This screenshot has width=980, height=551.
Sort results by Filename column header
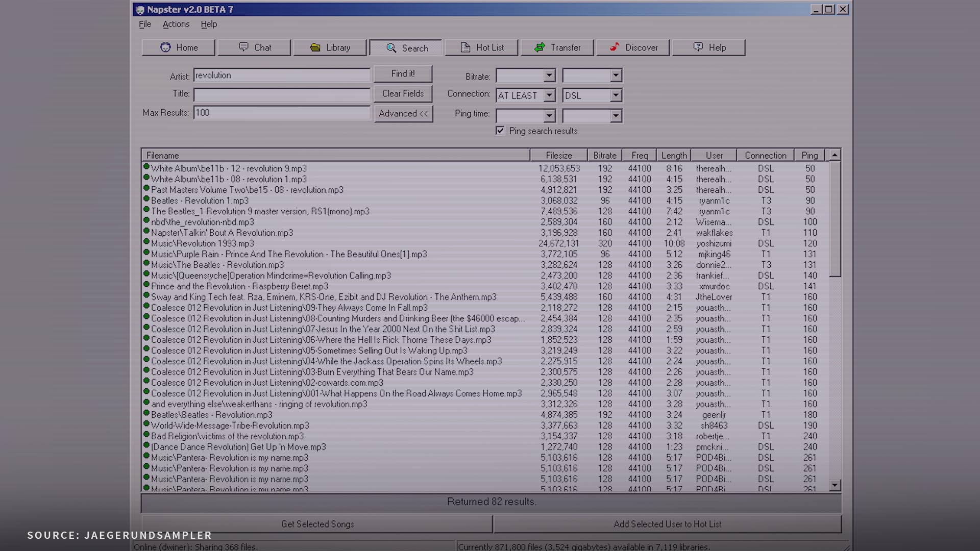(x=336, y=155)
